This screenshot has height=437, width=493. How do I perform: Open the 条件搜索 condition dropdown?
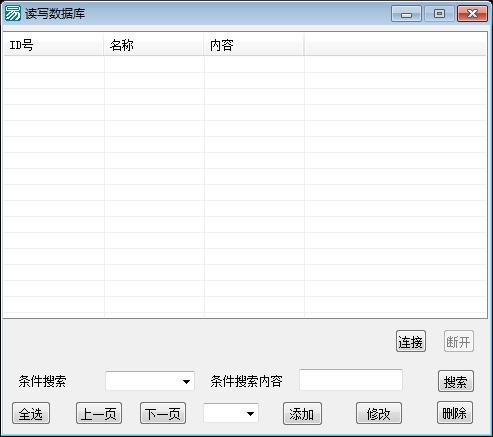point(150,381)
